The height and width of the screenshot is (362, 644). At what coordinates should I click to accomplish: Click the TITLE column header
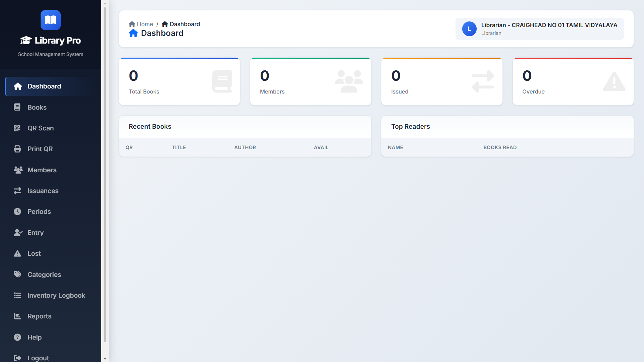[x=179, y=147]
